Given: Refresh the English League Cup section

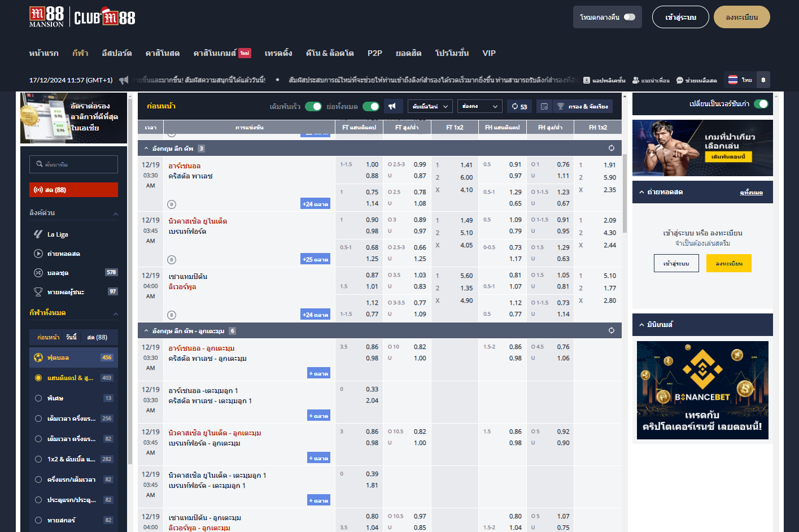Looking at the screenshot, I should point(612,148).
